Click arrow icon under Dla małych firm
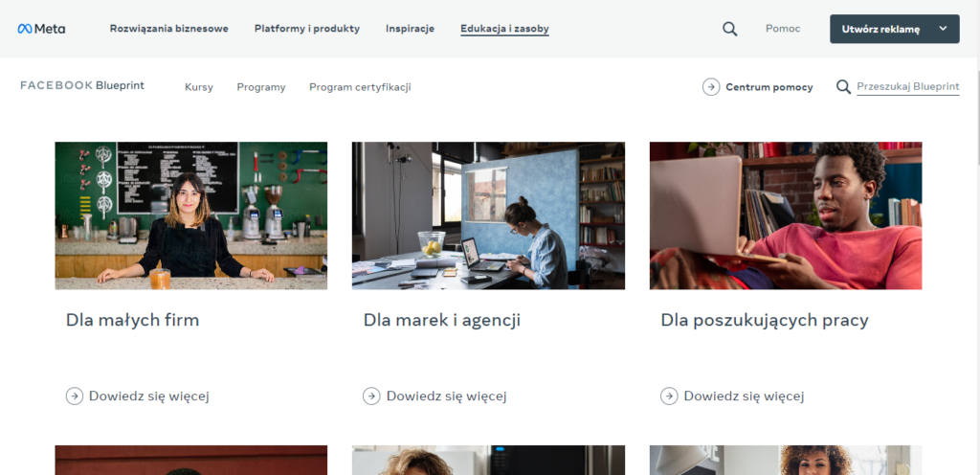Viewport: 980px width, 475px height. click(75, 396)
